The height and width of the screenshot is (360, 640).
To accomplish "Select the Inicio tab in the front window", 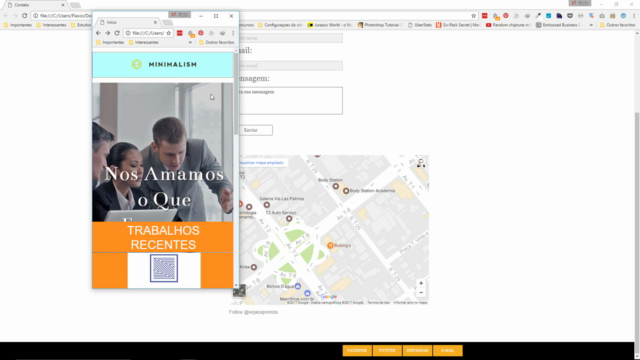I will pyautogui.click(x=127, y=22).
